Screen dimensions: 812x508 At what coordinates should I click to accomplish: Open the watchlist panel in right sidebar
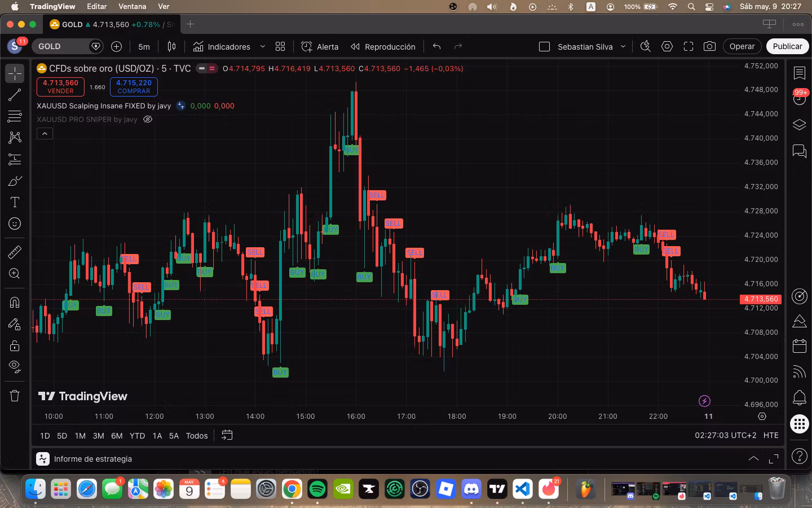(x=800, y=73)
